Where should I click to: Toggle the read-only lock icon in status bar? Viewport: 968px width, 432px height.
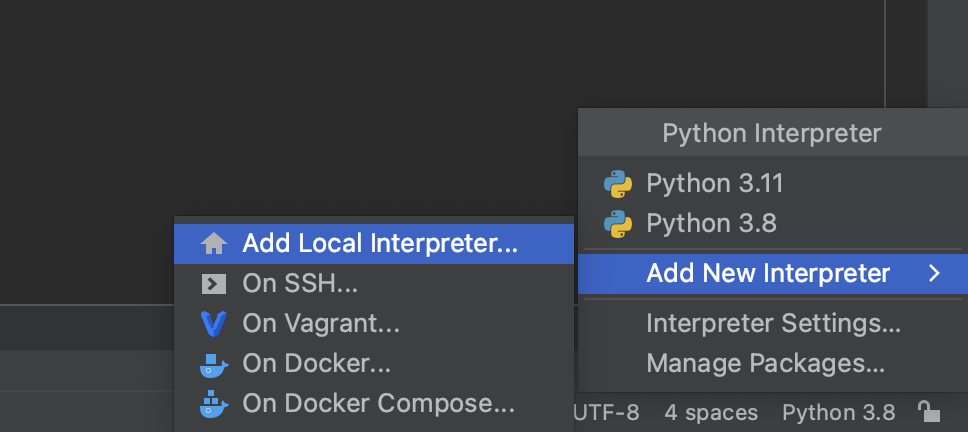929,412
